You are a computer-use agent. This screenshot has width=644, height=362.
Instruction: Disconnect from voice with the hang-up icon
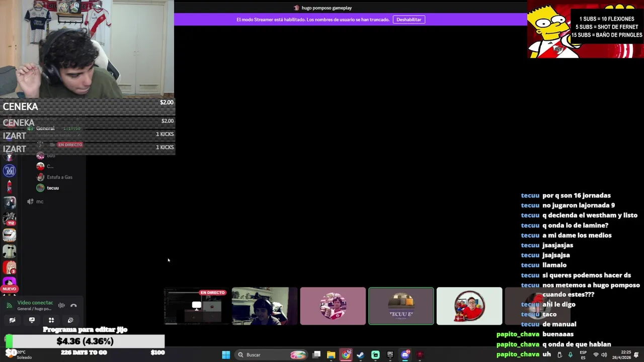pyautogui.click(x=73, y=305)
